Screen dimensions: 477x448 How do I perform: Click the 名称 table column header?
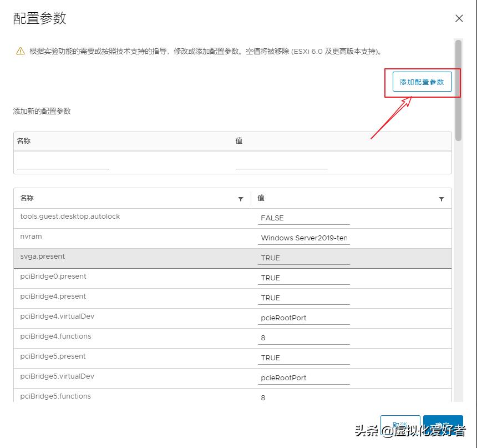click(25, 198)
